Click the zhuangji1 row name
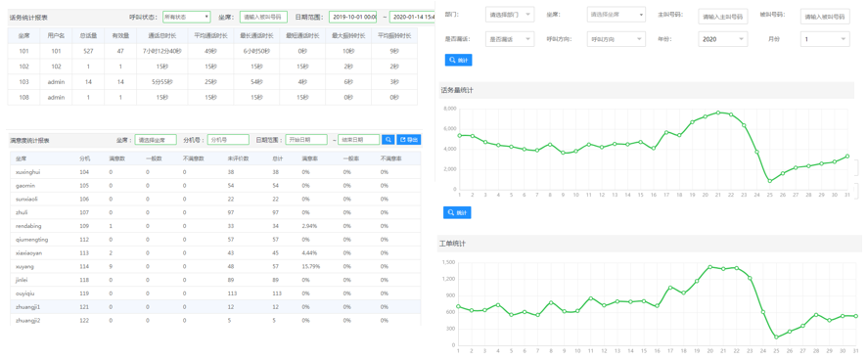The height and width of the screenshot is (360, 868). [x=28, y=306]
